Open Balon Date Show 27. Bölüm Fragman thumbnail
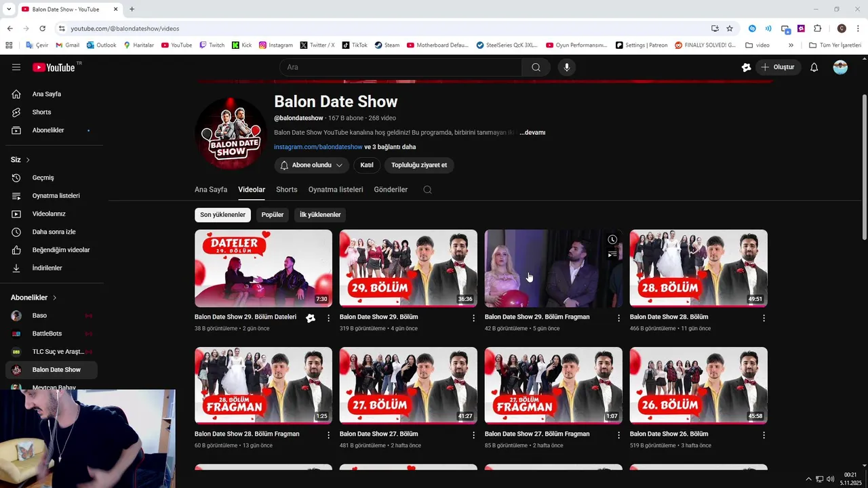Screen dimensions: 868x488 point(553,385)
